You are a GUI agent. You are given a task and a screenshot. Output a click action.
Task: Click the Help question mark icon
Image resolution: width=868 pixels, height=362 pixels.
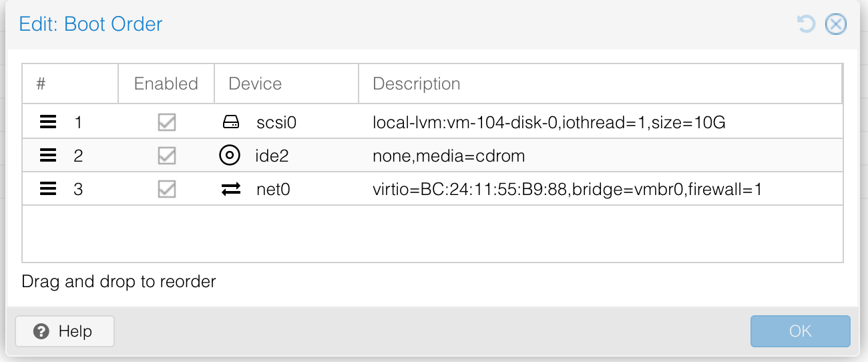[41, 331]
